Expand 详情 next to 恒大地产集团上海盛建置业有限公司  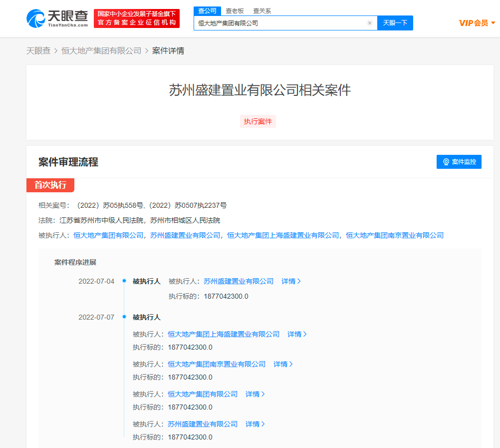coord(297,334)
